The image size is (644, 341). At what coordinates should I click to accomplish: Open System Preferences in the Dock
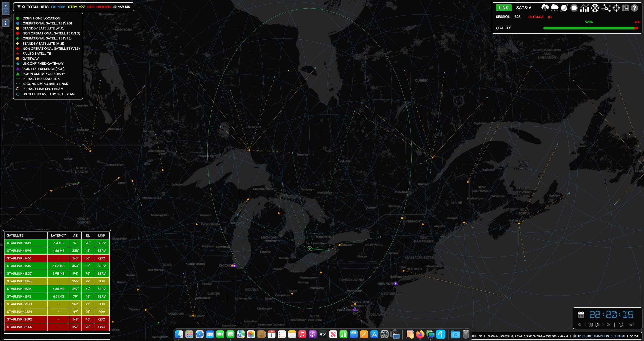coord(384,334)
